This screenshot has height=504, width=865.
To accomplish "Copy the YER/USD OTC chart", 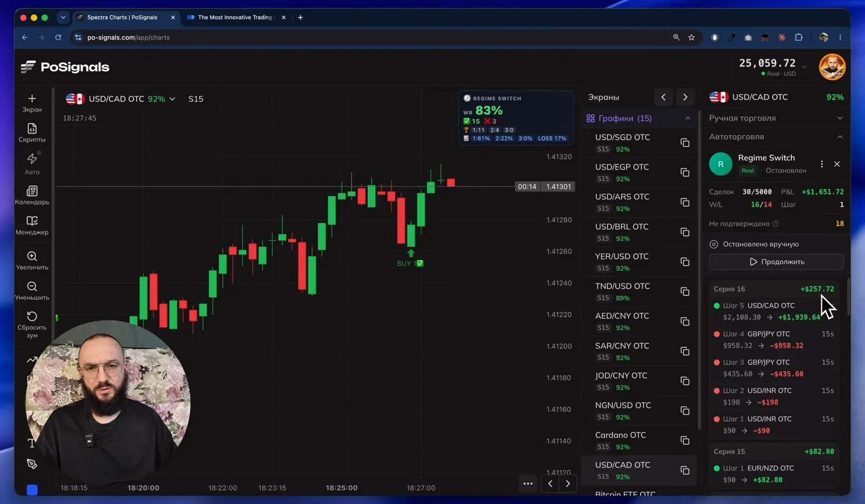I will (x=685, y=262).
